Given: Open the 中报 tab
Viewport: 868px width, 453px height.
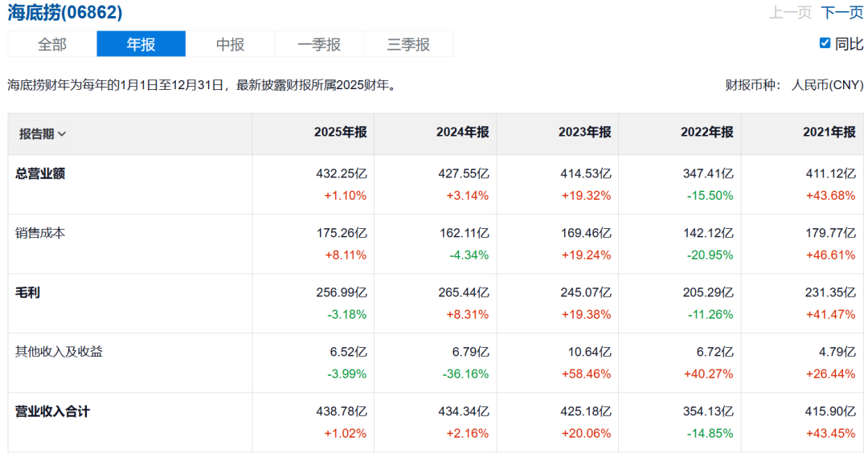Looking at the screenshot, I should [230, 44].
